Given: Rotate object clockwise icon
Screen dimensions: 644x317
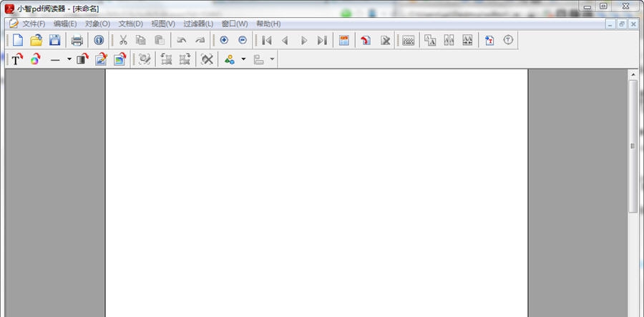Looking at the screenshot, I should [185, 59].
